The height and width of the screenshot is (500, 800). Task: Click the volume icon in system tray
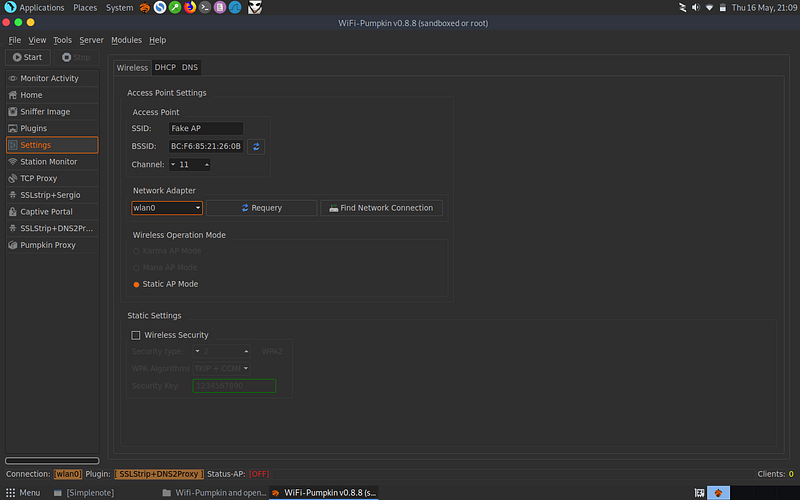pos(695,8)
